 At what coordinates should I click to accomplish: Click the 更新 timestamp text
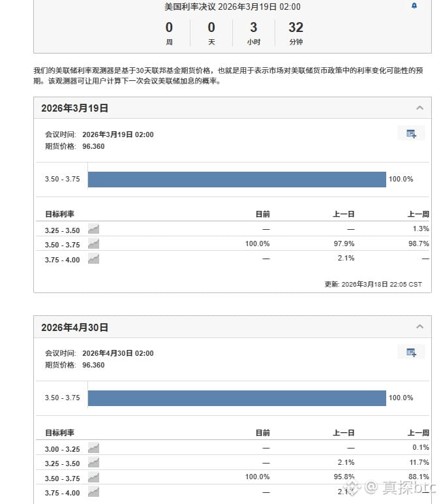[373, 285]
